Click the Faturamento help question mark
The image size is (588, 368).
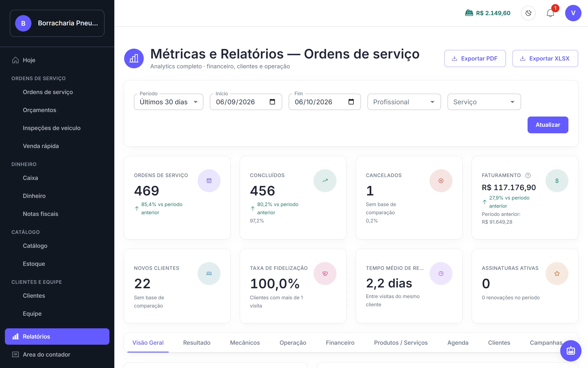coord(528,175)
